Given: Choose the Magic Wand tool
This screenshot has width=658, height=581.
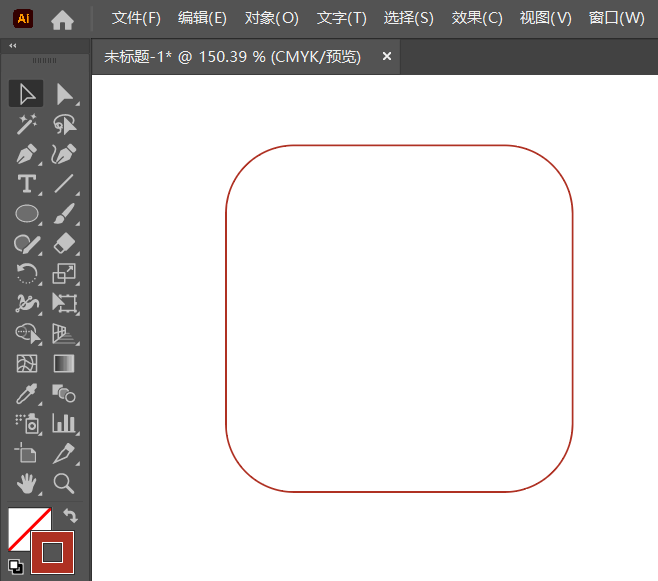Looking at the screenshot, I should 26,124.
